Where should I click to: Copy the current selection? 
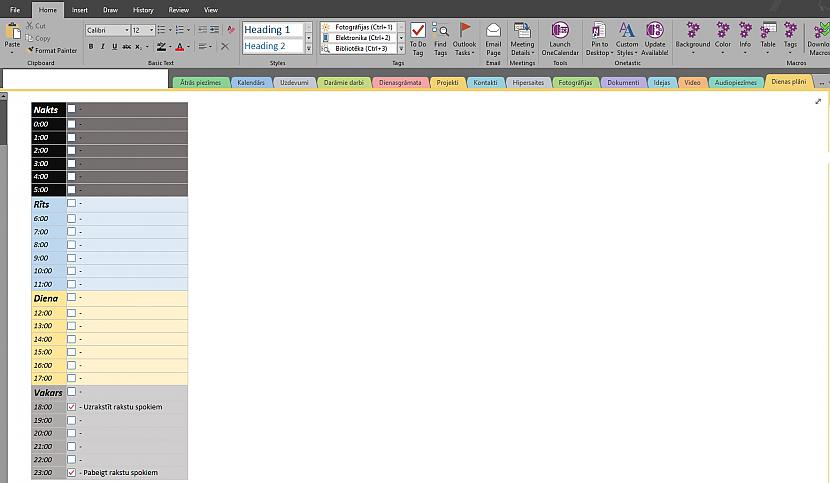coord(38,38)
